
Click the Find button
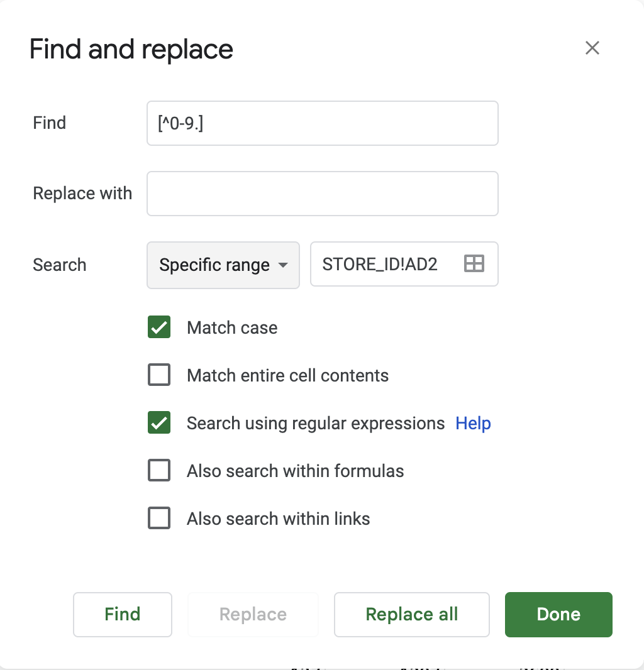tap(122, 615)
